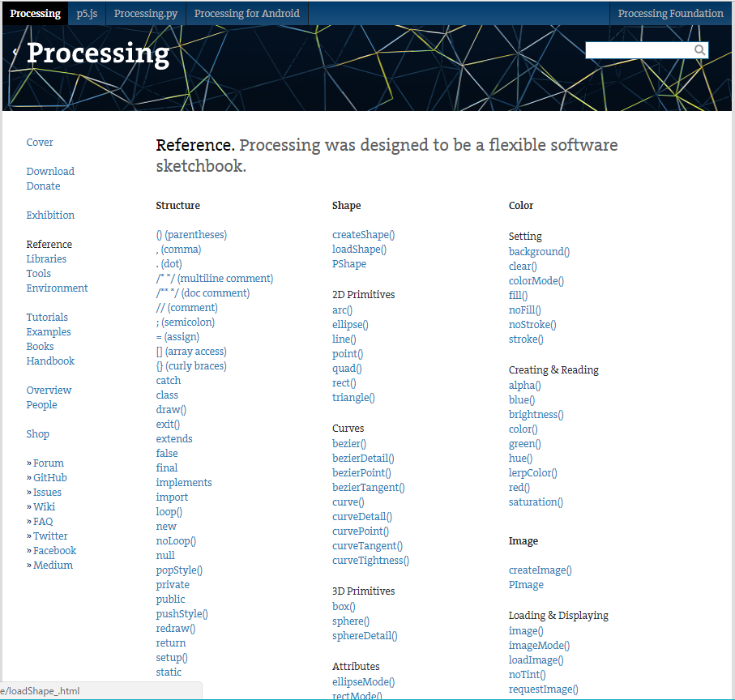
Task: Open the lerpColor() reference
Action: tap(533, 472)
